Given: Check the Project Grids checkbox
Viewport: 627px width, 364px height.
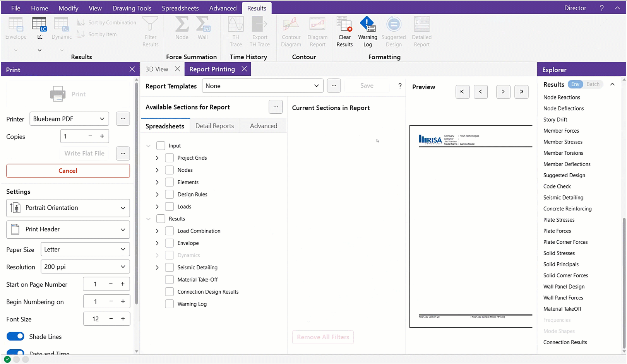Looking at the screenshot, I should 169,158.
